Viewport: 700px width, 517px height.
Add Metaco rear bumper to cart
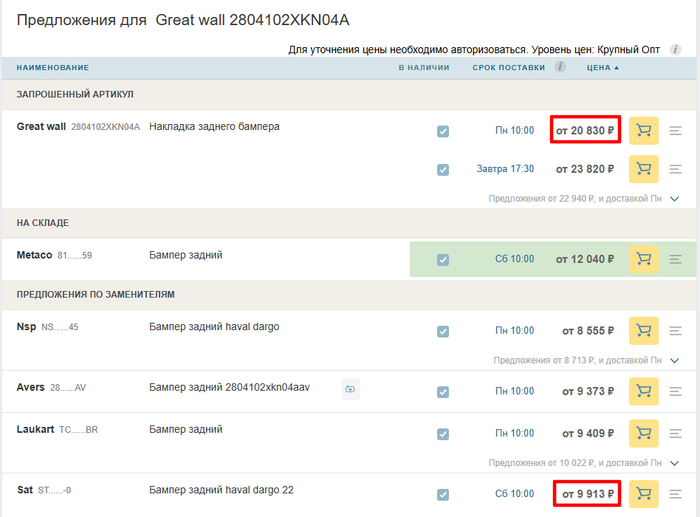point(643,259)
